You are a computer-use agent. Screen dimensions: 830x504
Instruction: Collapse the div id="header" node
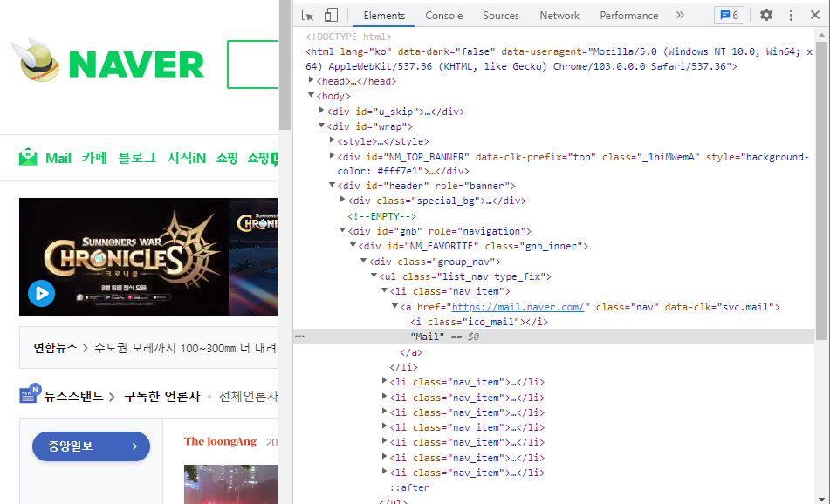(x=332, y=185)
